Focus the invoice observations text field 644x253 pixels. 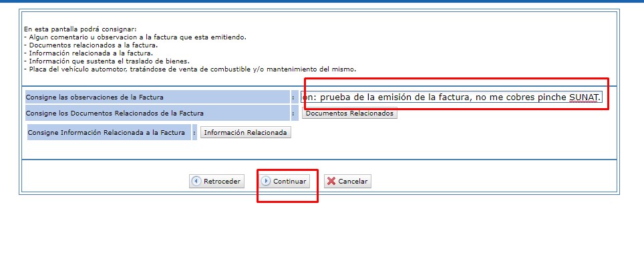(452, 97)
